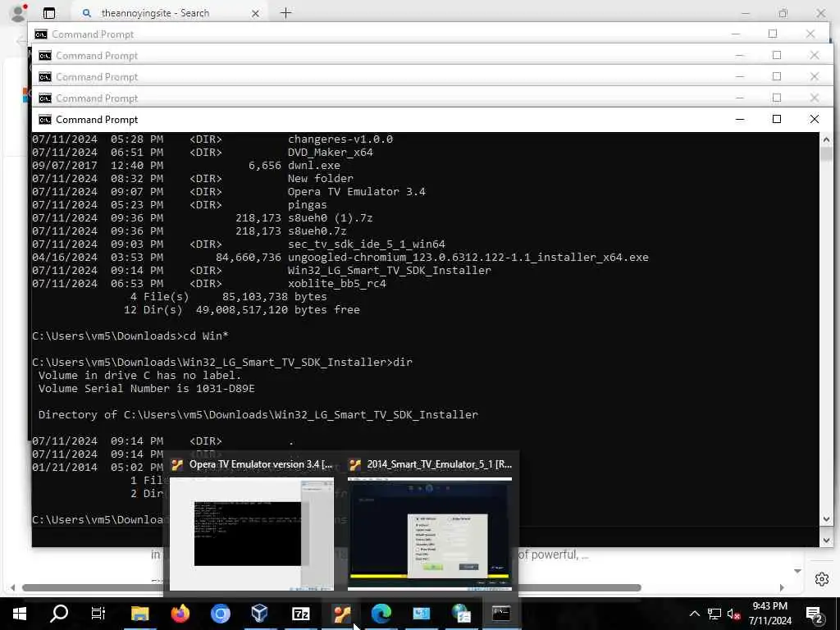
Task: Click the up arrow of the console vertical scrollbar
Action: [x=826, y=139]
